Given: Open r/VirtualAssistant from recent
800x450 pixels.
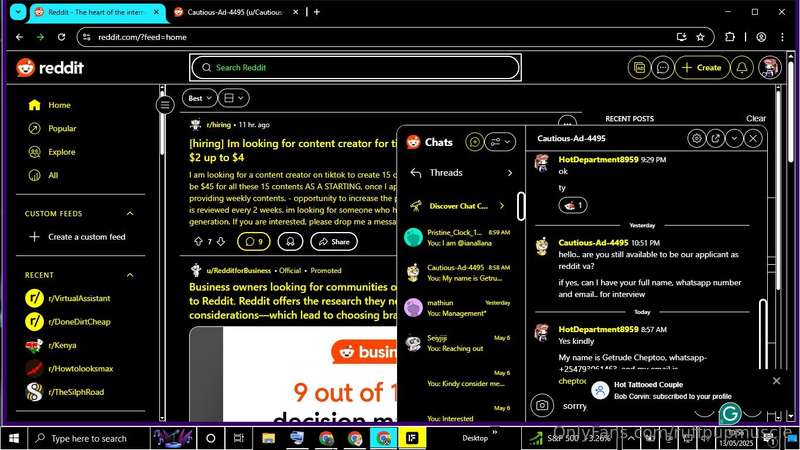Looking at the screenshot, I should tap(81, 298).
